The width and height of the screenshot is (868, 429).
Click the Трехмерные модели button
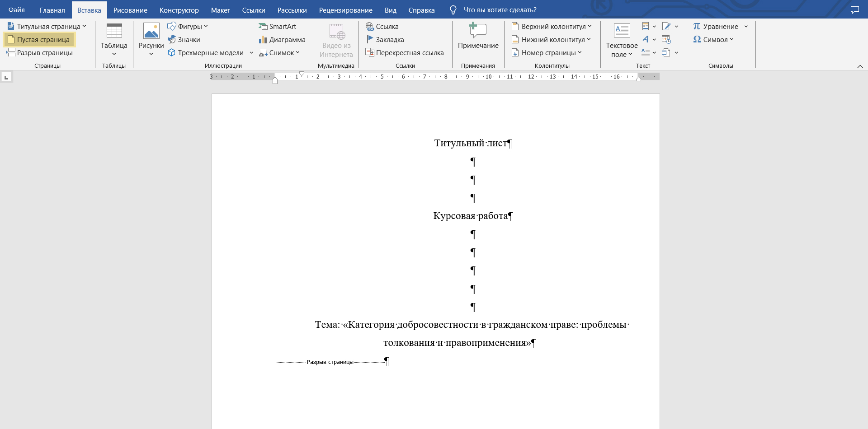(206, 52)
